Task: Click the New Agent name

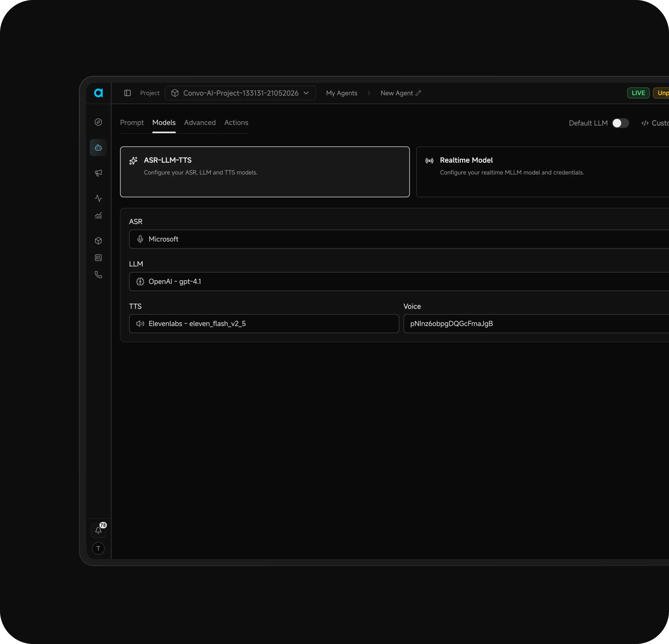Action: (397, 93)
